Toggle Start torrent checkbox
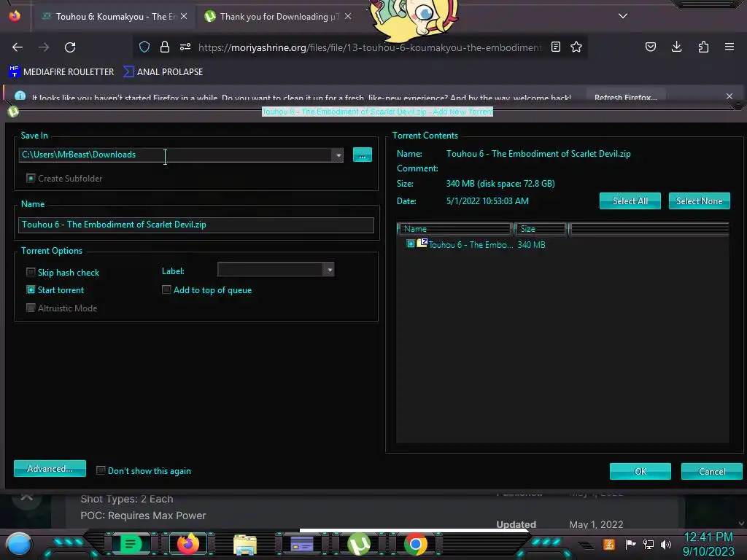The width and height of the screenshot is (747, 560). coord(31,289)
